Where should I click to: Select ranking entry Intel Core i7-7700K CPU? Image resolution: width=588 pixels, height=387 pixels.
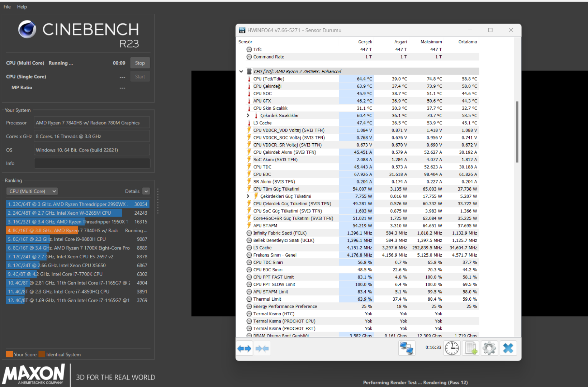click(77, 274)
